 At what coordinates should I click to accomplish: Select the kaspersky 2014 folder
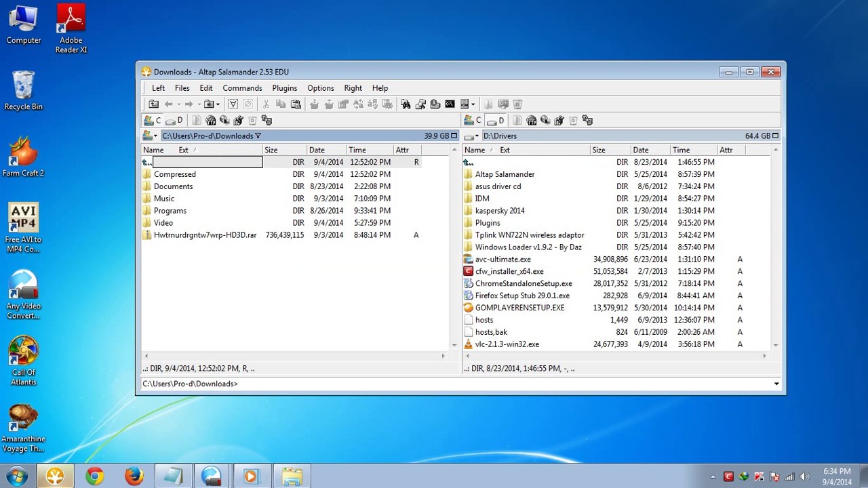tap(500, 211)
